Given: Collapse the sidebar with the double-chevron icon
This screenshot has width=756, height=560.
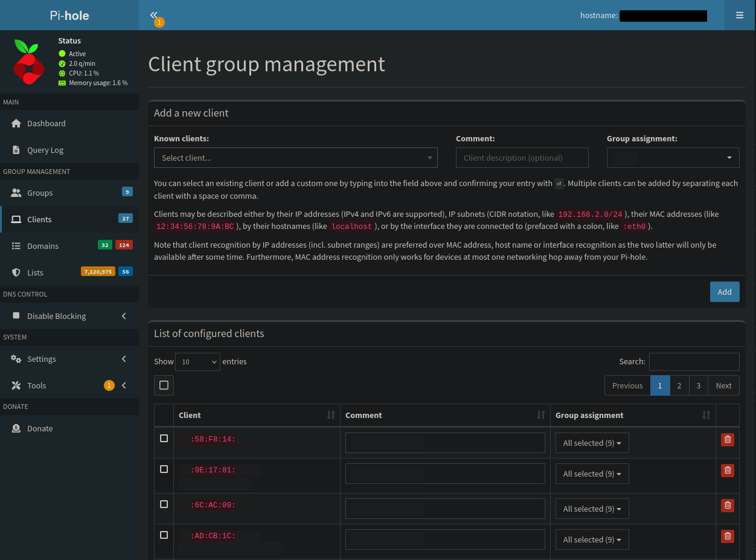Looking at the screenshot, I should coord(153,15).
